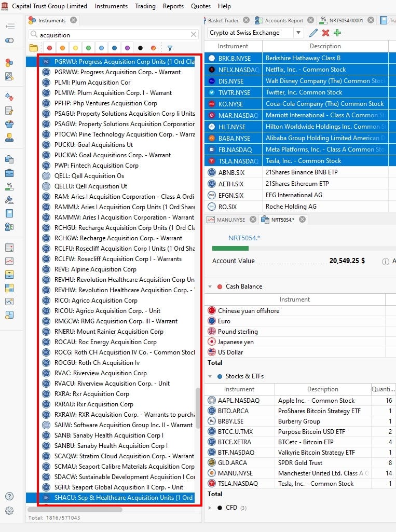Click the vertical scrollbar of instruments list
Viewport: 396px width, 532px height.
point(198,408)
